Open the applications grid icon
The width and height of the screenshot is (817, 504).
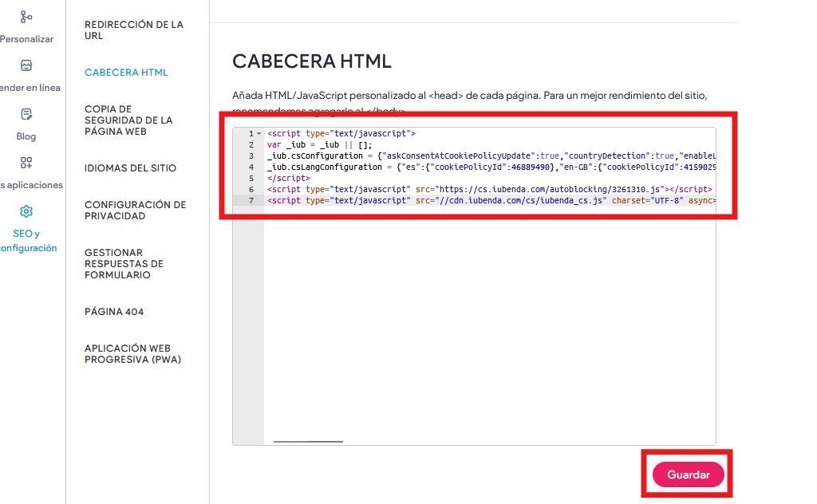point(26,163)
